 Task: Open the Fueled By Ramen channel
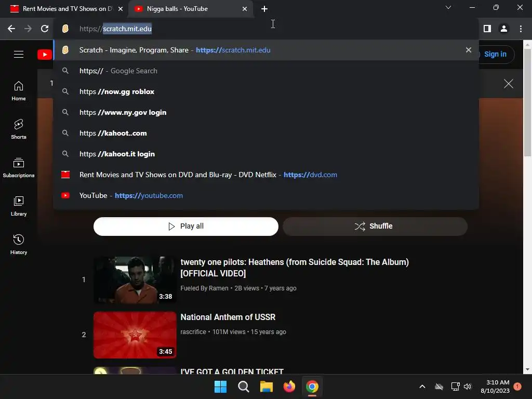[x=204, y=288]
